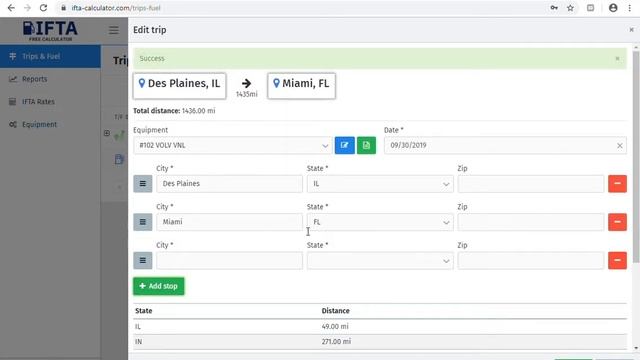Image resolution: width=640 pixels, height=360 pixels.
Task: Remove the empty stop with red minus
Action: click(617, 260)
